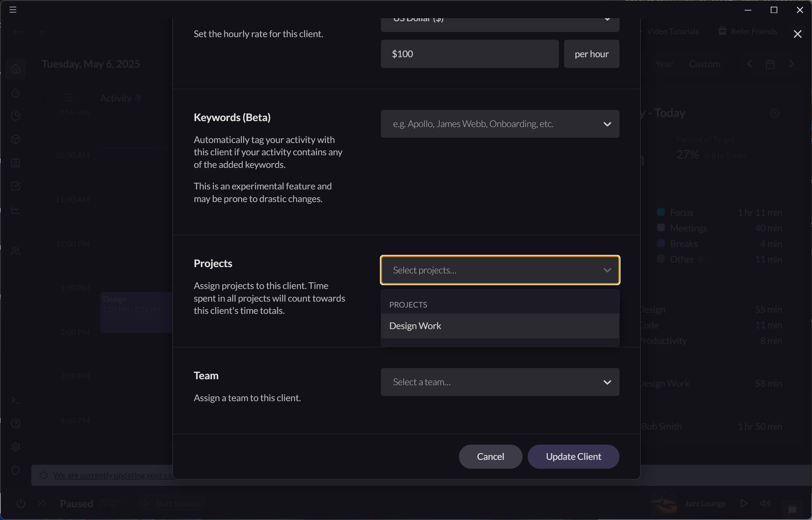Toggle the power tracking button
This screenshot has width=812, height=520.
[21, 504]
